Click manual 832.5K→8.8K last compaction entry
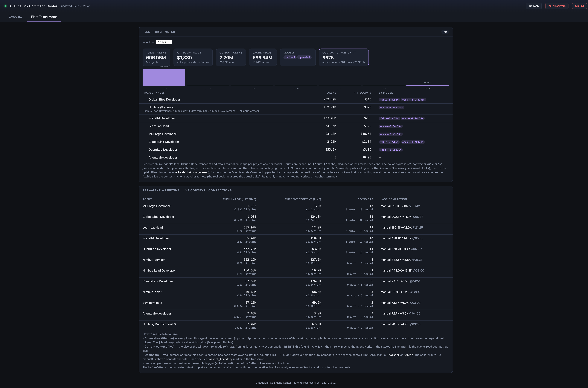588x388 pixels. pyautogui.click(x=401, y=260)
